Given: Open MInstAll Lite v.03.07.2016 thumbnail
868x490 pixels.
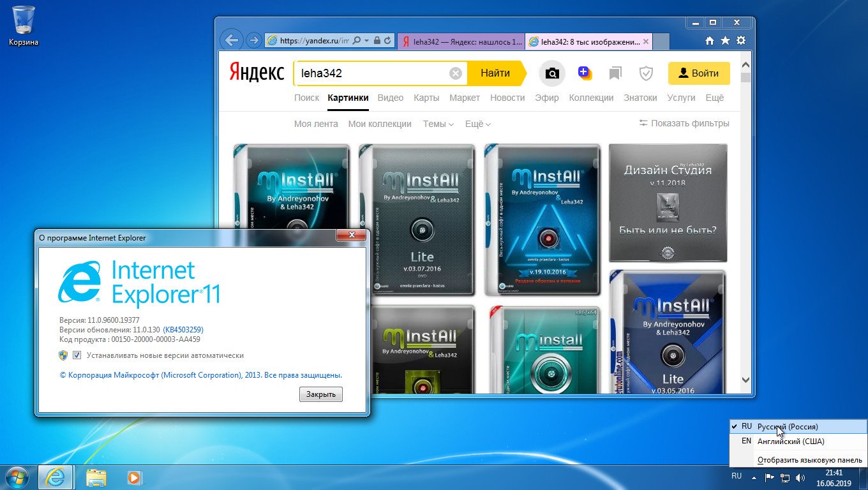Looking at the screenshot, I should coord(417,220).
